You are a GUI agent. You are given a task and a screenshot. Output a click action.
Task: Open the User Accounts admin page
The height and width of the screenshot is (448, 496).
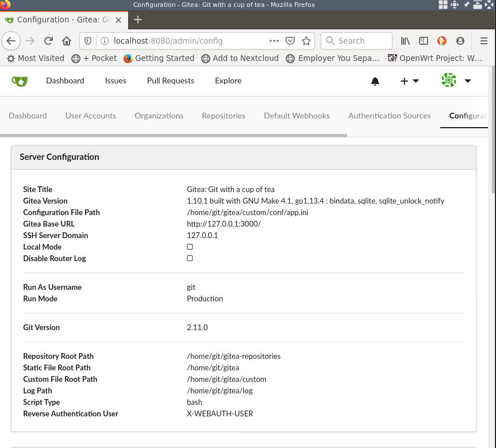90,116
